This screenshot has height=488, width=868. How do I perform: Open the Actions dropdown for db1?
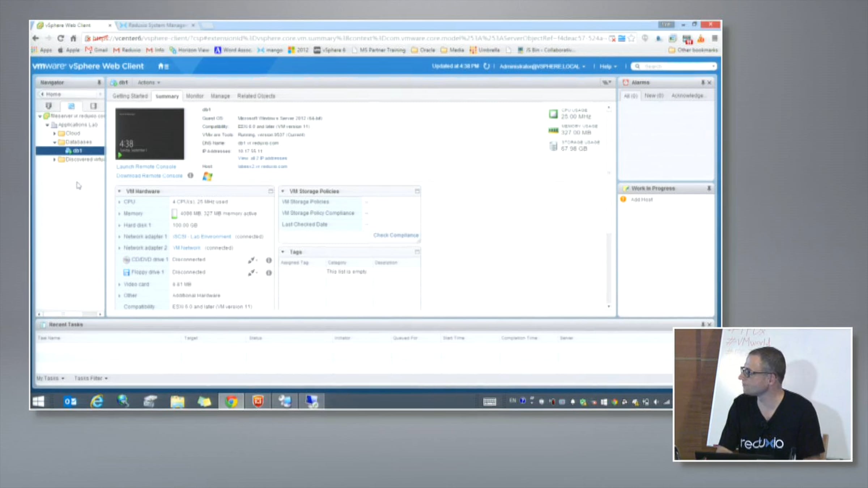149,82
